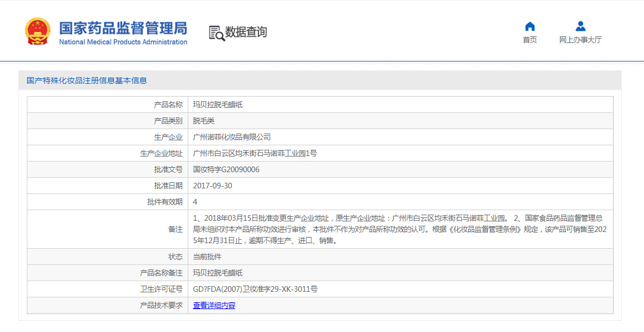The width and height of the screenshot is (644, 332).
Task: Click the 生产企业地址 label
Action: pos(161,153)
